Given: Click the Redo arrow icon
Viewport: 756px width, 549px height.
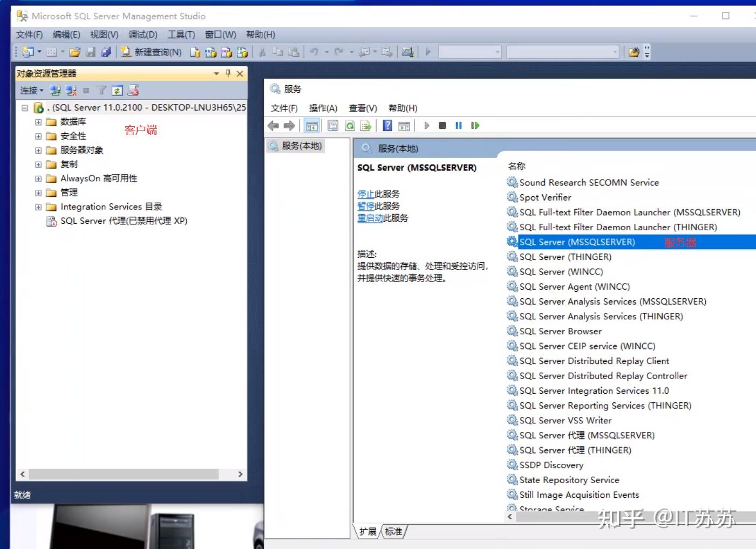Looking at the screenshot, I should tap(339, 52).
